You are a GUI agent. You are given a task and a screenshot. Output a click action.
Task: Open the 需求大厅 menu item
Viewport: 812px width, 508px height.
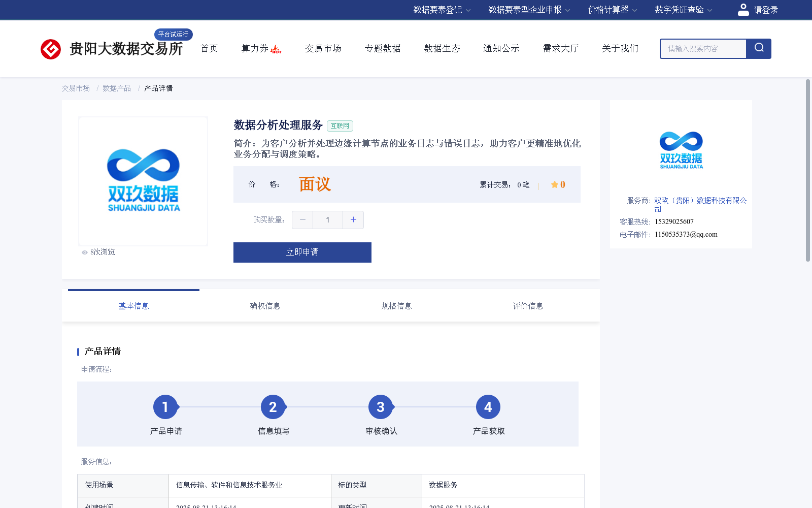coord(561,48)
